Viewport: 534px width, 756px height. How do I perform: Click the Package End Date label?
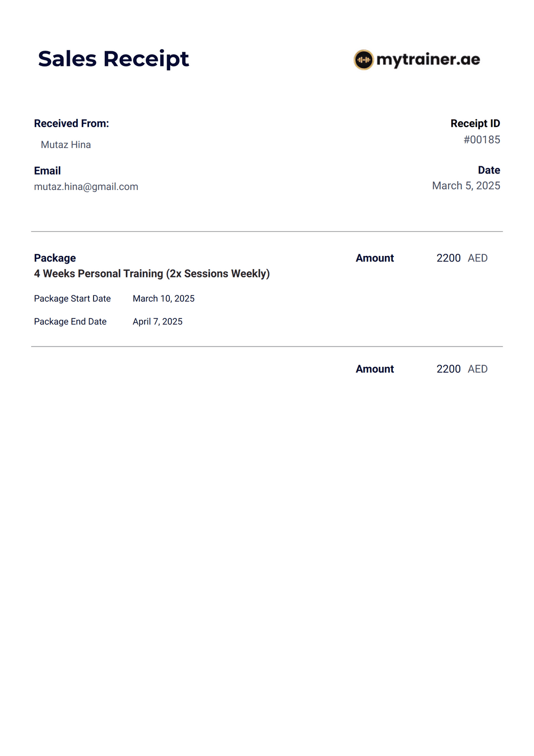[70, 321]
